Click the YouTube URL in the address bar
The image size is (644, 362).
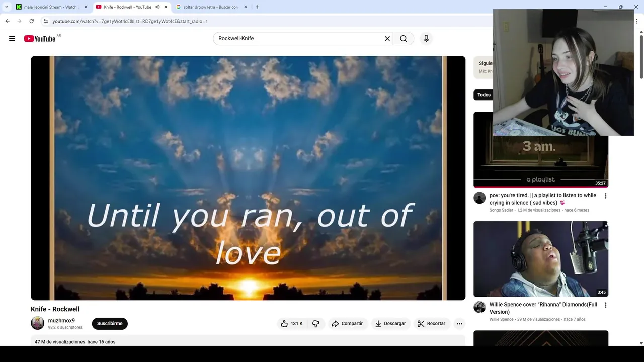(130, 21)
